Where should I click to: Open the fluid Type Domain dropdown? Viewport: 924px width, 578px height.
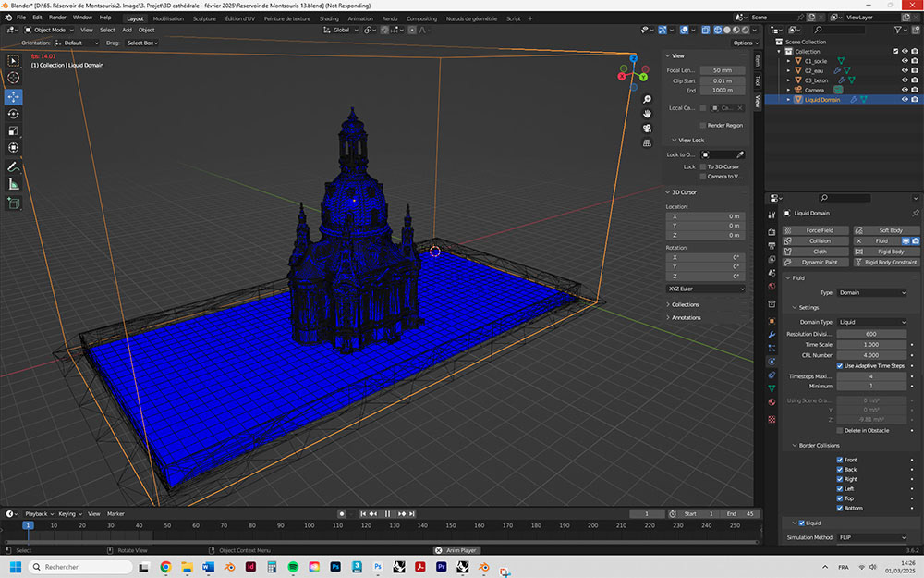click(871, 292)
